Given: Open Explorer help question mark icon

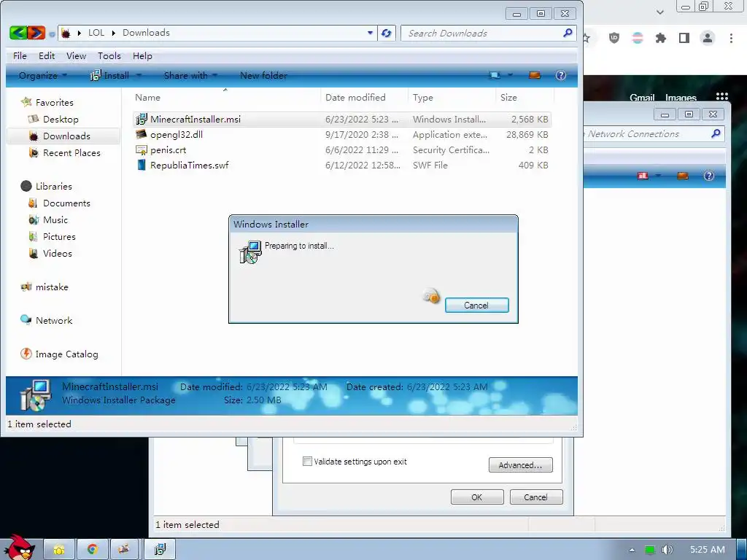Looking at the screenshot, I should pos(561,75).
